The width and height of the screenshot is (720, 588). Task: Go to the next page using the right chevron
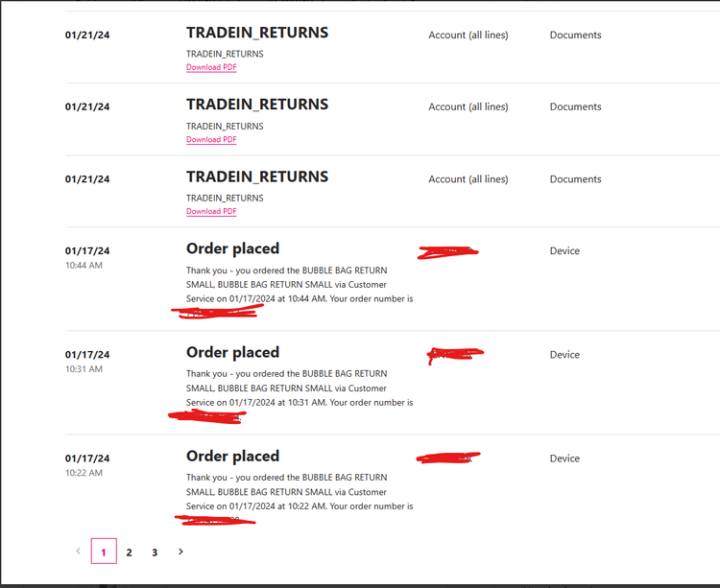point(180,552)
